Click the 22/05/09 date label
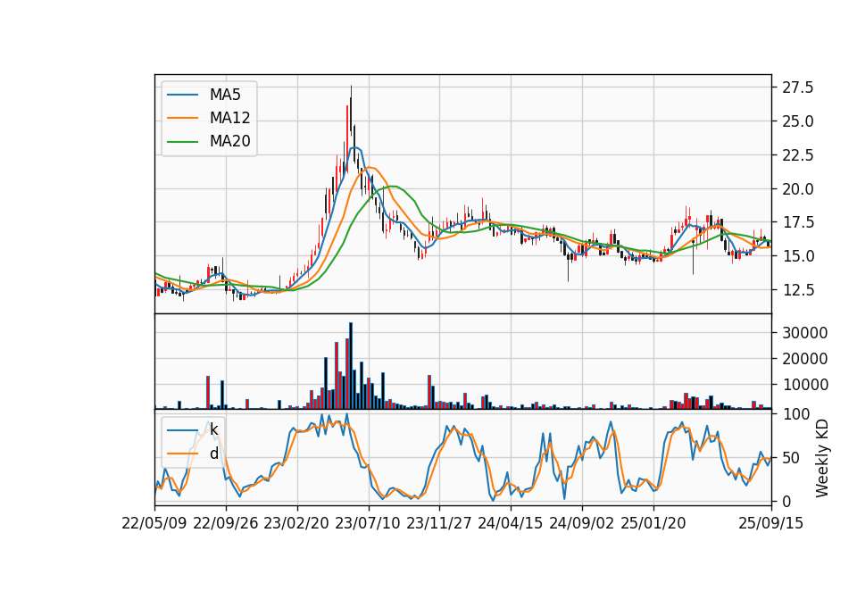The height and width of the screenshot is (616, 857). (154, 523)
